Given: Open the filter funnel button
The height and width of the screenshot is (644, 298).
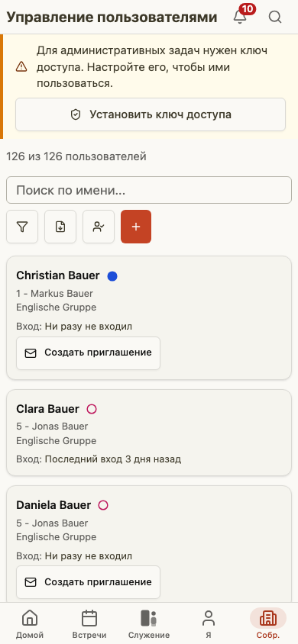Looking at the screenshot, I should click(x=22, y=227).
